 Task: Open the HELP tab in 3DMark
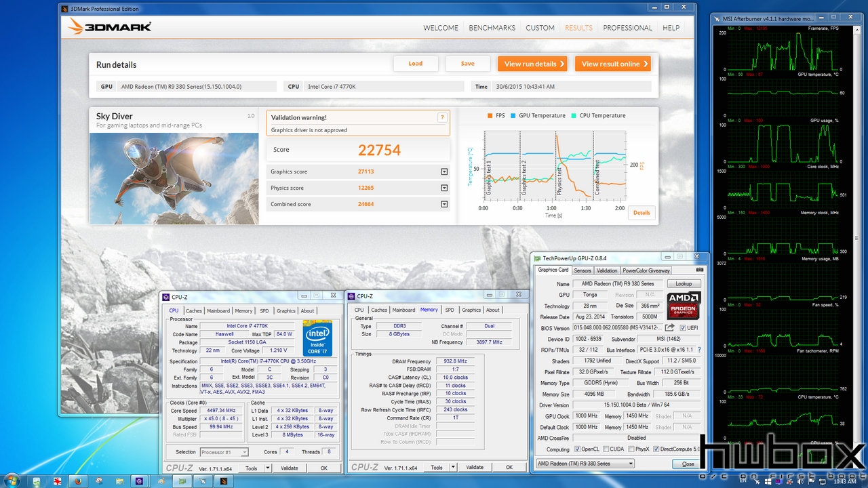(671, 28)
